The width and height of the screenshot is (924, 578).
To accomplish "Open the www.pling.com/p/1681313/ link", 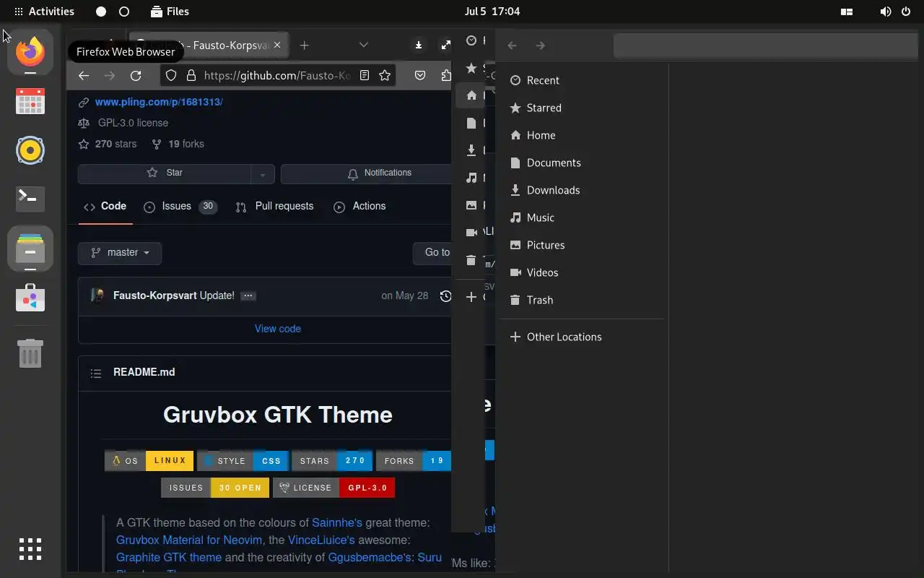I will 159,102.
